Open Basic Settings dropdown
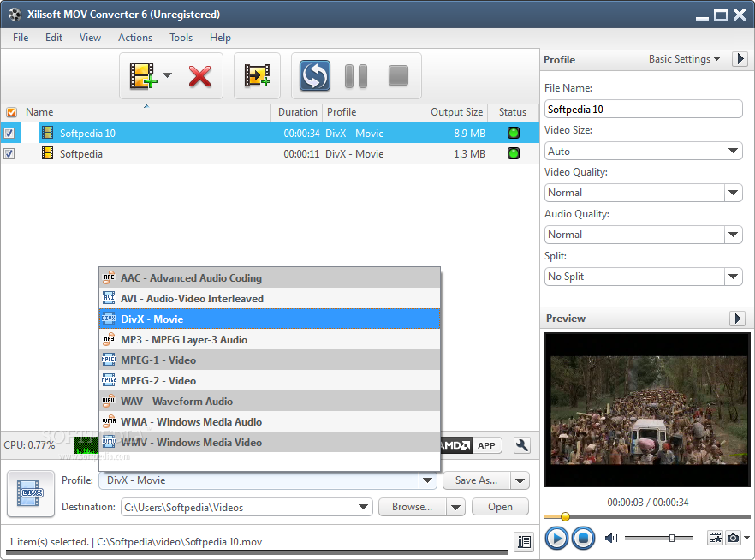Image resolution: width=755 pixels, height=560 pixels. coord(684,59)
